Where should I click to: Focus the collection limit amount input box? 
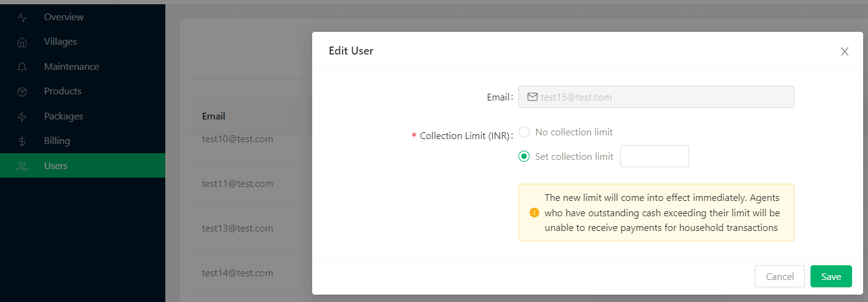point(654,156)
